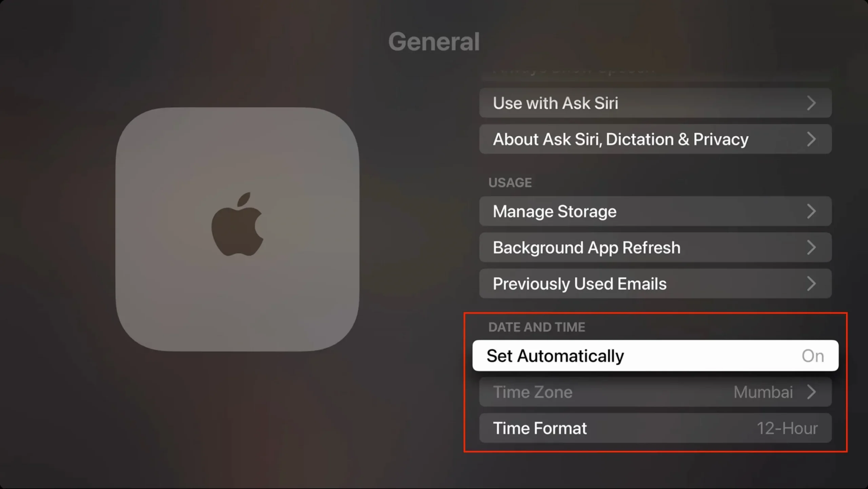Click Background App Refresh button
The height and width of the screenshot is (489, 868).
pos(655,248)
